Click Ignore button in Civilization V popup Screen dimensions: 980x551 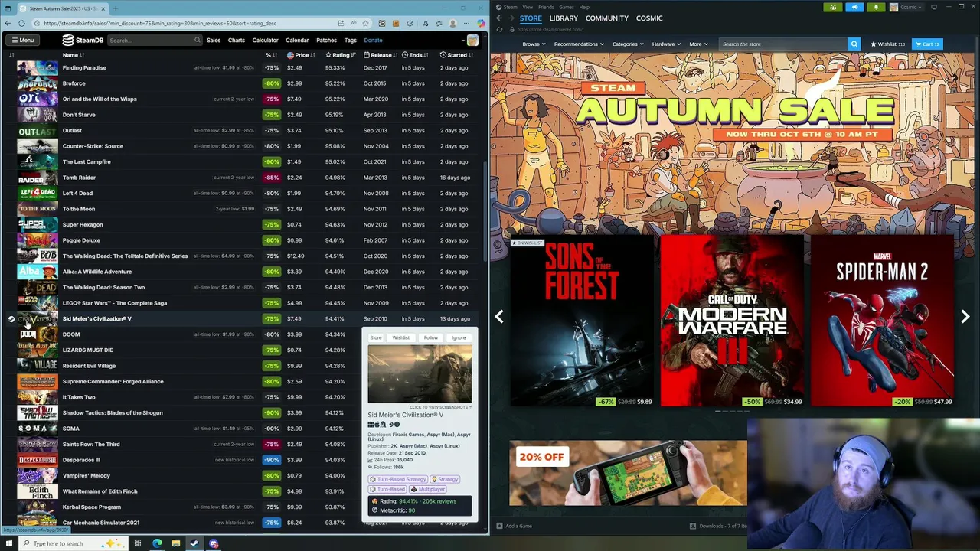[x=459, y=337]
